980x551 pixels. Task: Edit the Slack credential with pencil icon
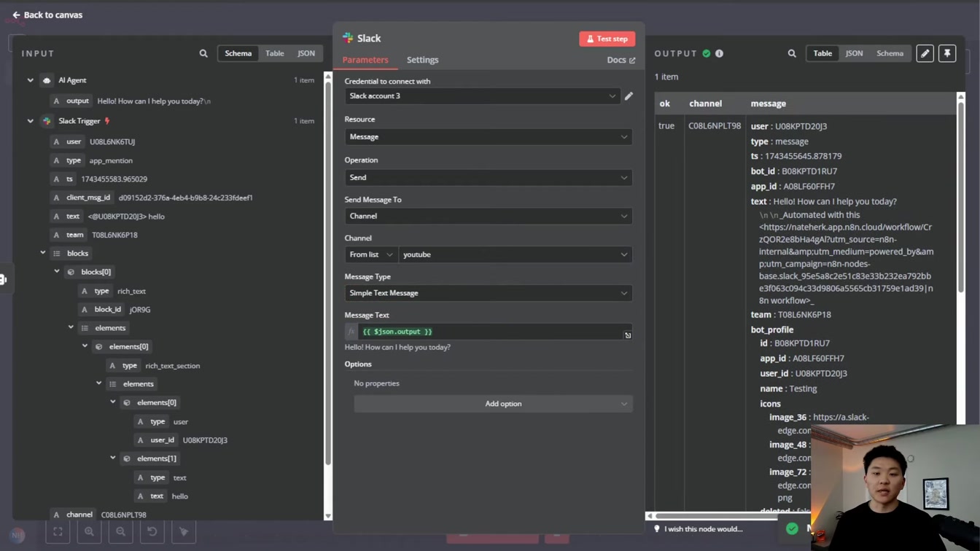pyautogui.click(x=629, y=95)
